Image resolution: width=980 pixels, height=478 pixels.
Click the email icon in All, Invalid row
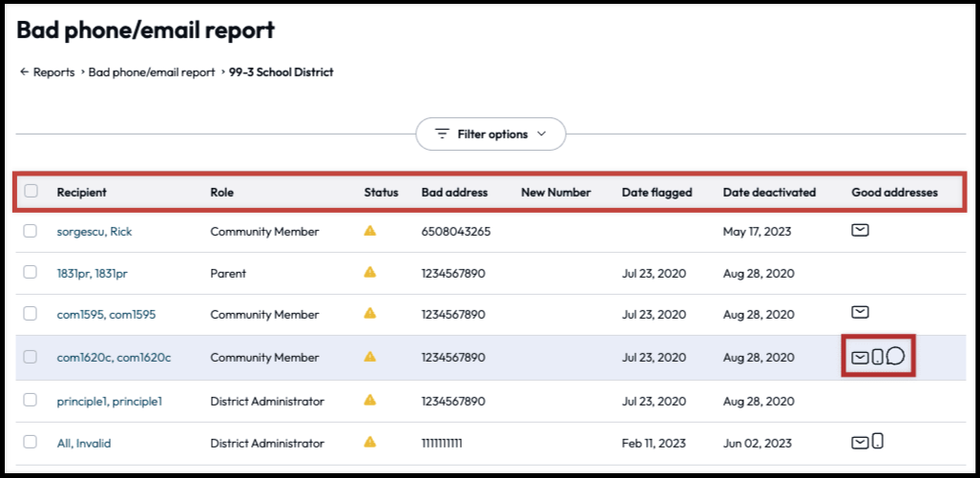tap(860, 442)
